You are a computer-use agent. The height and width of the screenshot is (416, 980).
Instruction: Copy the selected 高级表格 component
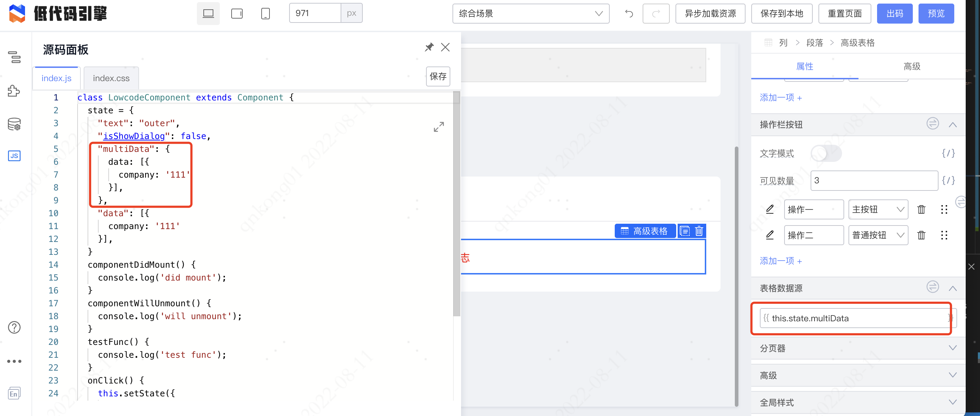685,231
